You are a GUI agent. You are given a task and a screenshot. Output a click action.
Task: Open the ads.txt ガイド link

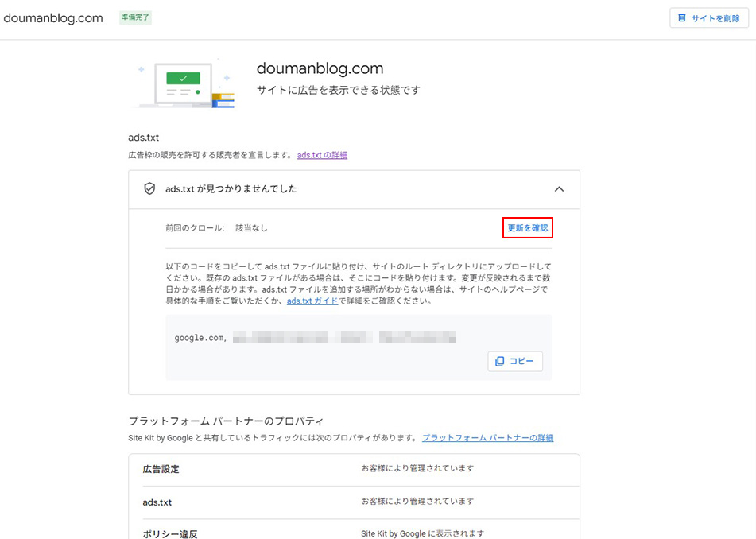click(312, 301)
